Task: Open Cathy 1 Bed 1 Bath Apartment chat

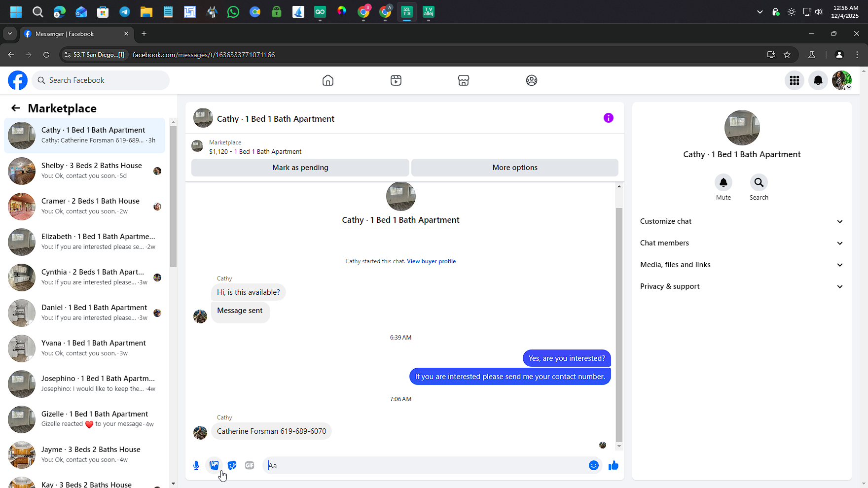Action: 85,136
